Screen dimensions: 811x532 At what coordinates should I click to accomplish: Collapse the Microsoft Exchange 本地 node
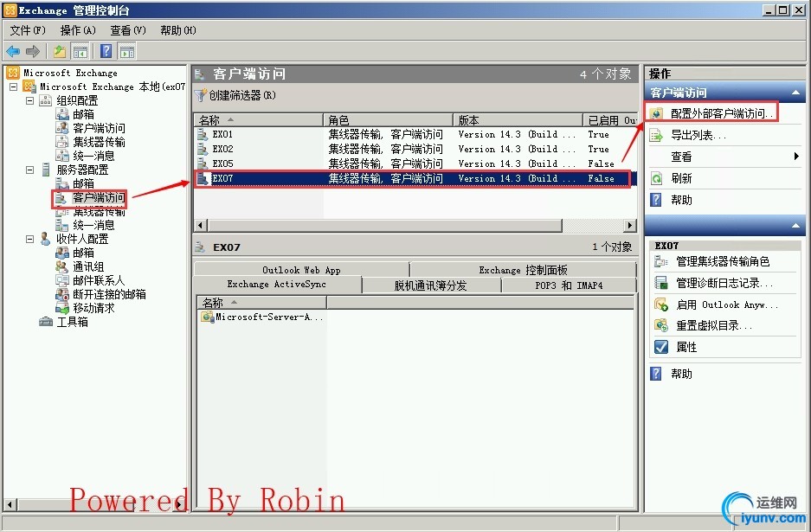(14, 87)
